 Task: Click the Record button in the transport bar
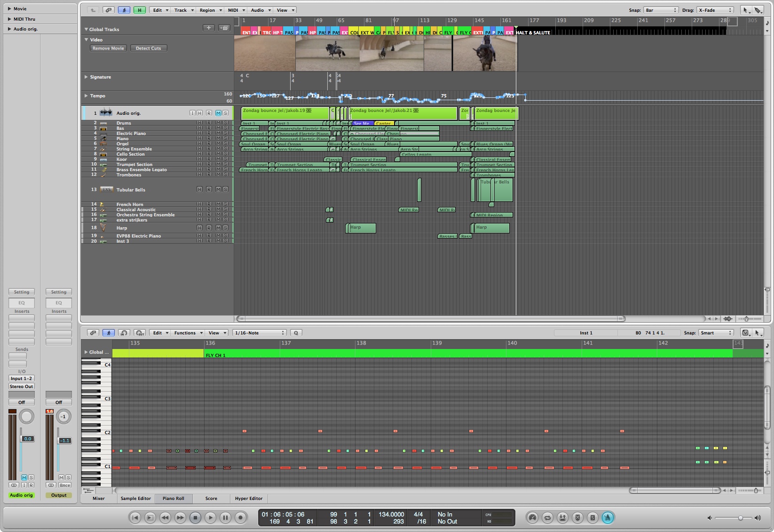(x=240, y=518)
